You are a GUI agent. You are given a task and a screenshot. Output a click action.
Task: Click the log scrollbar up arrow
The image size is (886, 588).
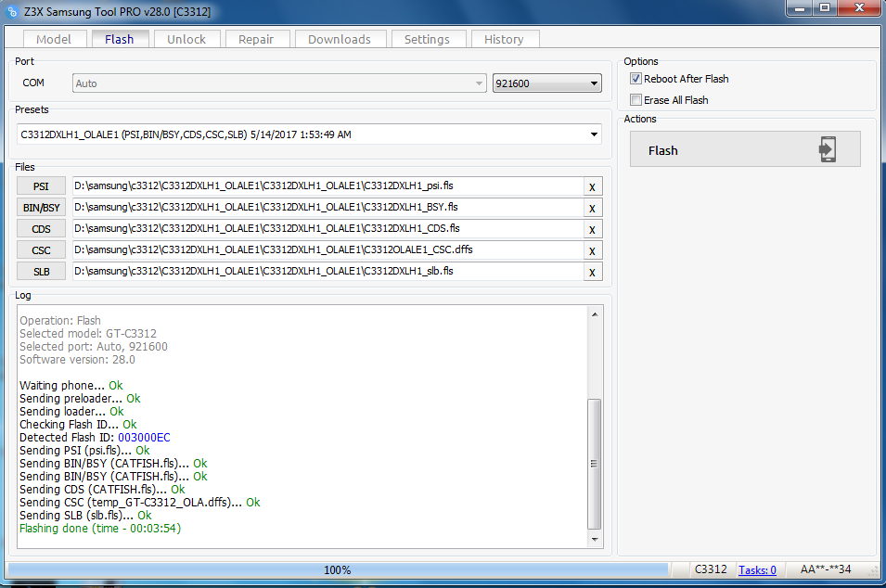[x=595, y=314]
